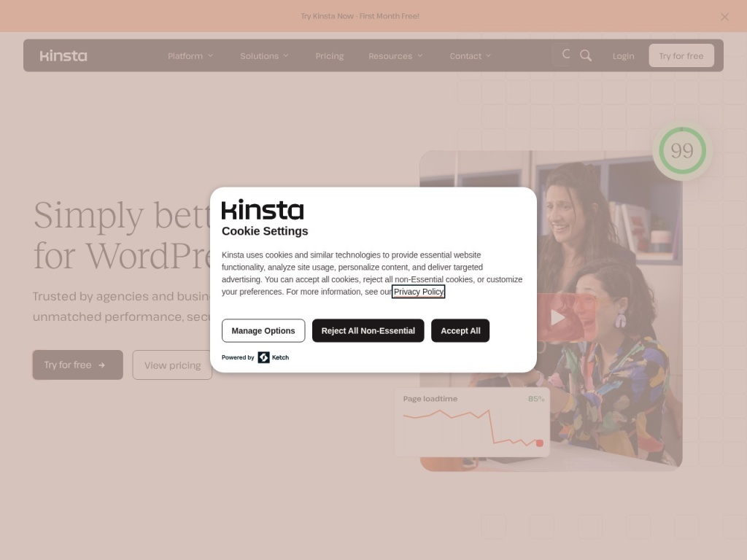Play the hero video
This screenshot has width=747, height=560.
[x=557, y=317]
